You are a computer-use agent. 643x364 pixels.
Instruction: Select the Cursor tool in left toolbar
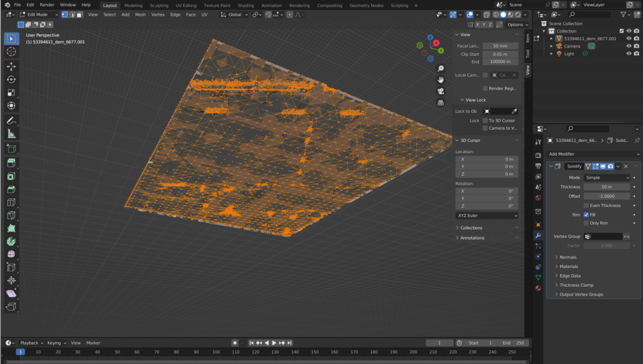[x=11, y=51]
